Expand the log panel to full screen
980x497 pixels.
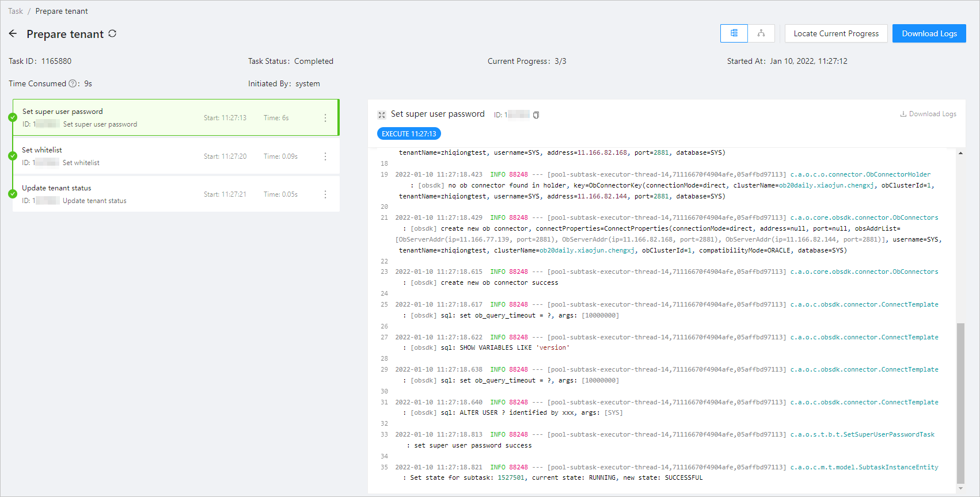tap(382, 115)
